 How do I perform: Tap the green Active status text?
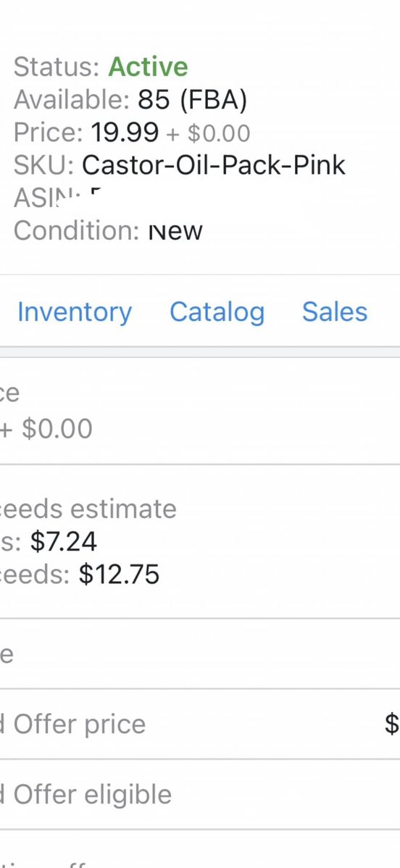148,67
